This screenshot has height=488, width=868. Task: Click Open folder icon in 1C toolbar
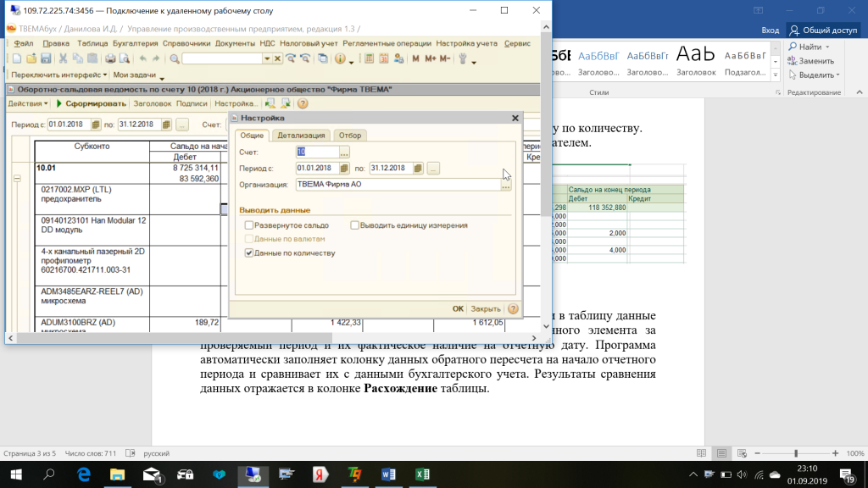(x=31, y=58)
